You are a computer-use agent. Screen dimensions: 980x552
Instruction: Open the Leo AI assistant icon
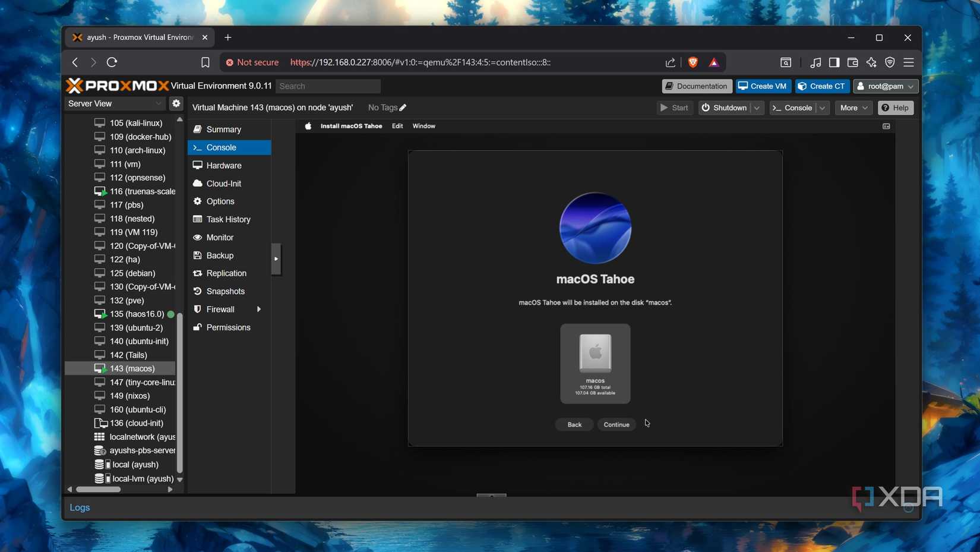[871, 62]
